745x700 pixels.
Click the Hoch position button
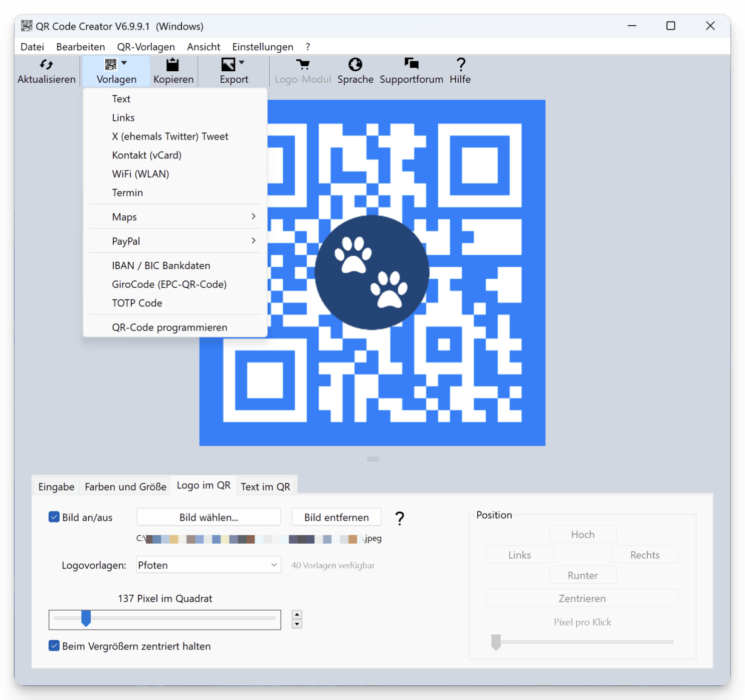pos(583,535)
